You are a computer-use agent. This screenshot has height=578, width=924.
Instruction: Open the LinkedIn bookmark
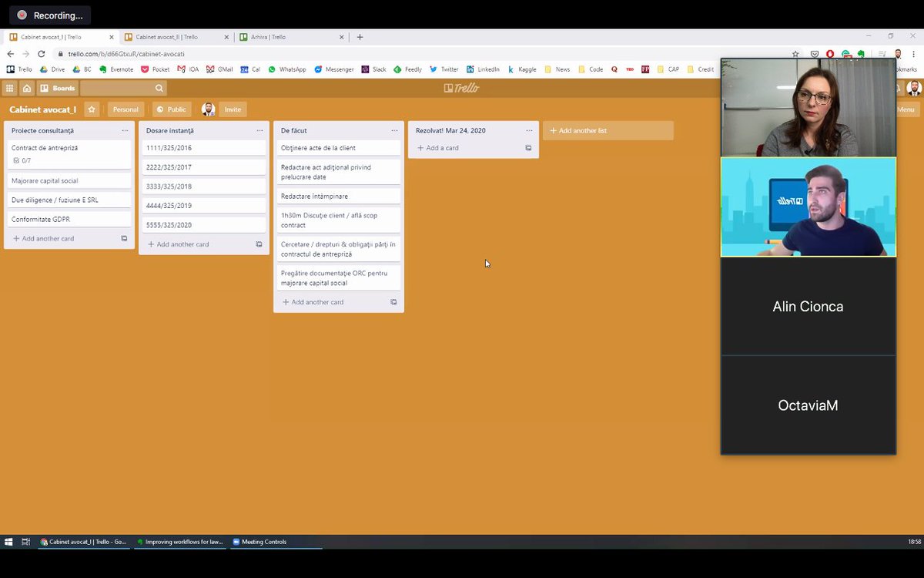pos(483,69)
